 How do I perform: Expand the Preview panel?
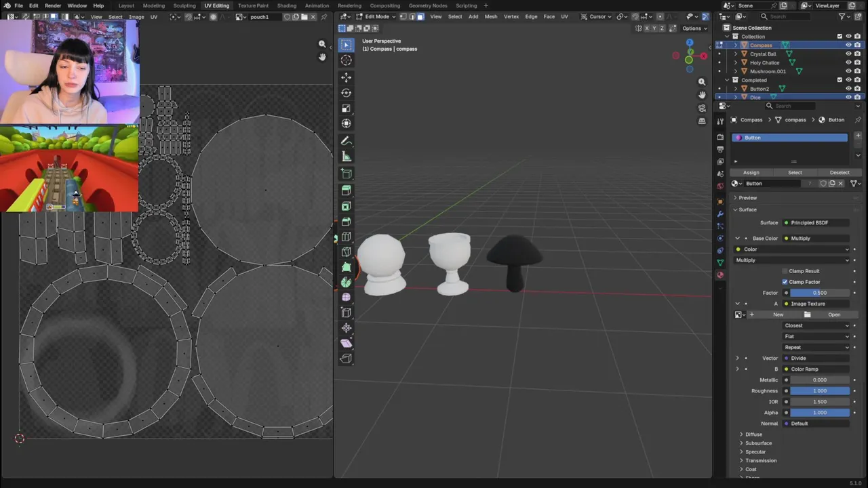point(748,198)
